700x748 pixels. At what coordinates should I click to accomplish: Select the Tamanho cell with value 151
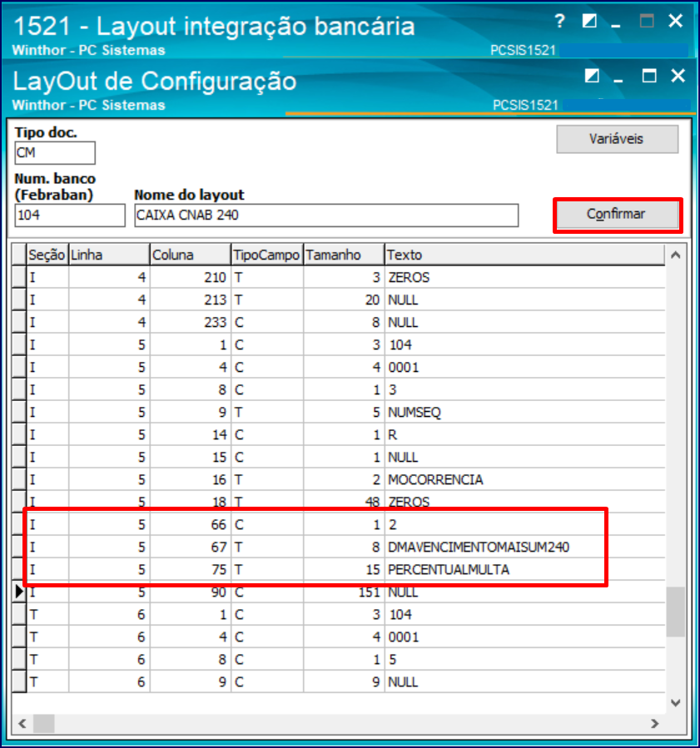[344, 592]
